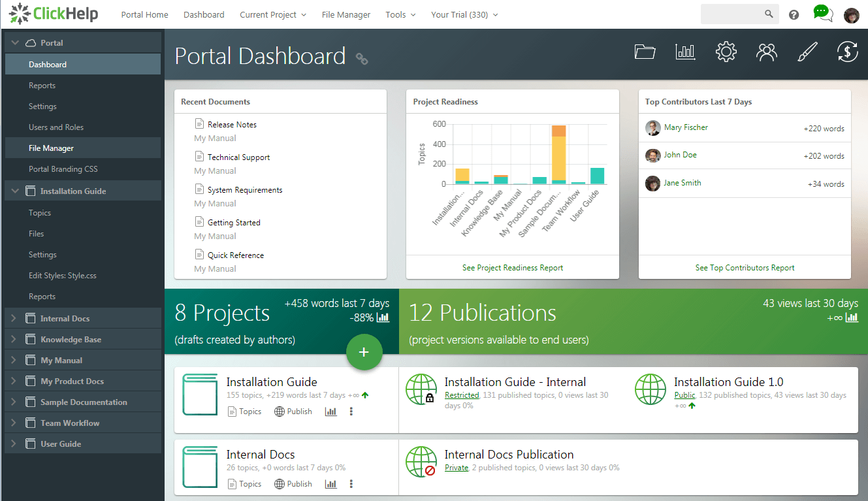The width and height of the screenshot is (868, 501).
Task: Click the Installation Guide 1.0 globe icon
Action: pos(651,389)
